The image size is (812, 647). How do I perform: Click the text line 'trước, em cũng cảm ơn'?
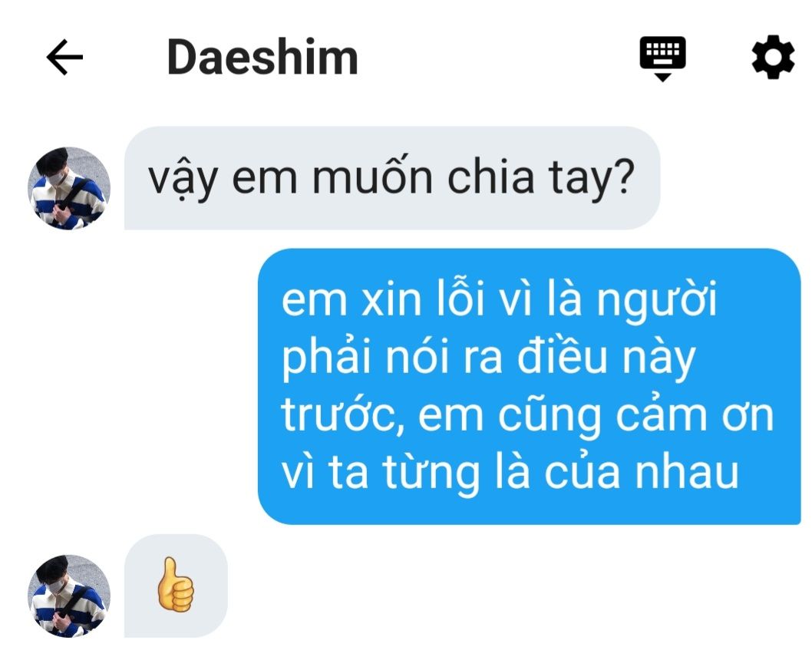[x=528, y=415]
